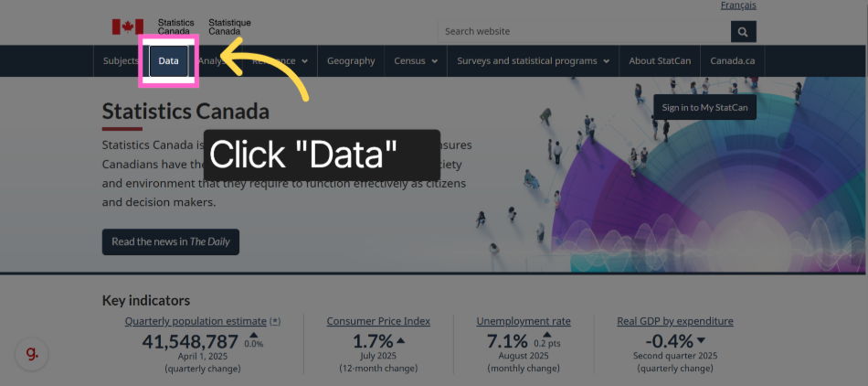Click the Real GDP down arrow indicator
The height and width of the screenshot is (386, 868).
pyautogui.click(x=702, y=340)
